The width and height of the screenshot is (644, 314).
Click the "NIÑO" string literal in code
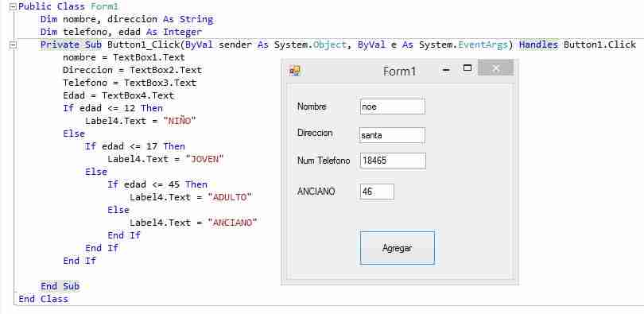point(180,121)
